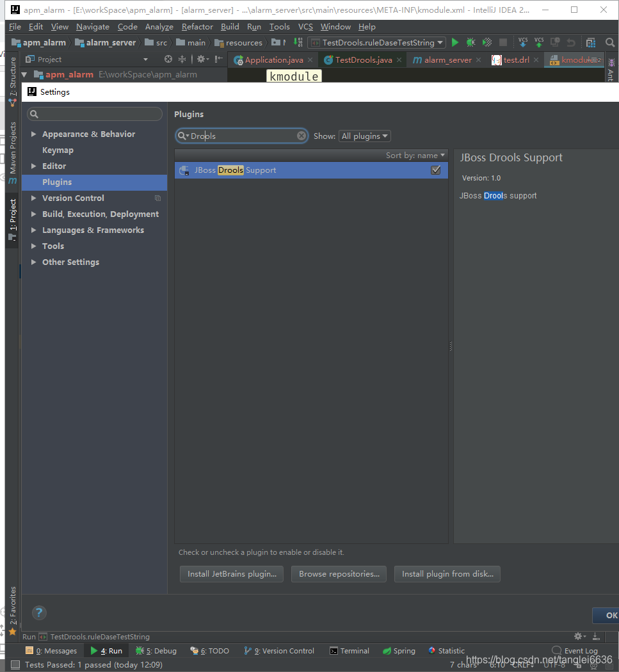Open Project view selector dropdown arrow
Viewport: 619px width, 672px height.
[x=145, y=60]
